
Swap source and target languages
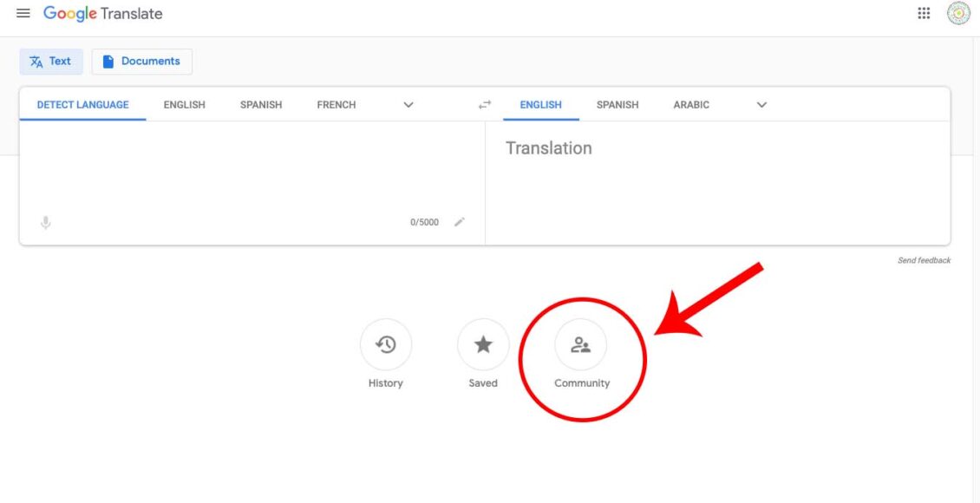[485, 105]
